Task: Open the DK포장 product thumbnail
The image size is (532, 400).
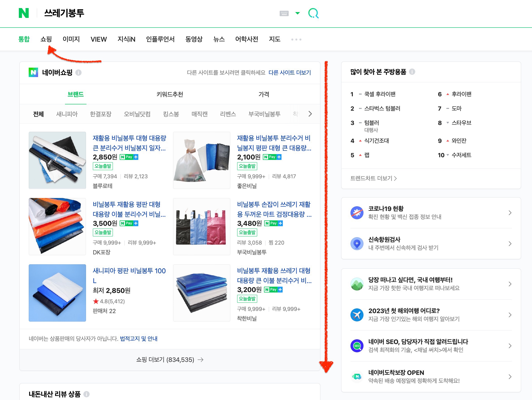Action: 57,226
